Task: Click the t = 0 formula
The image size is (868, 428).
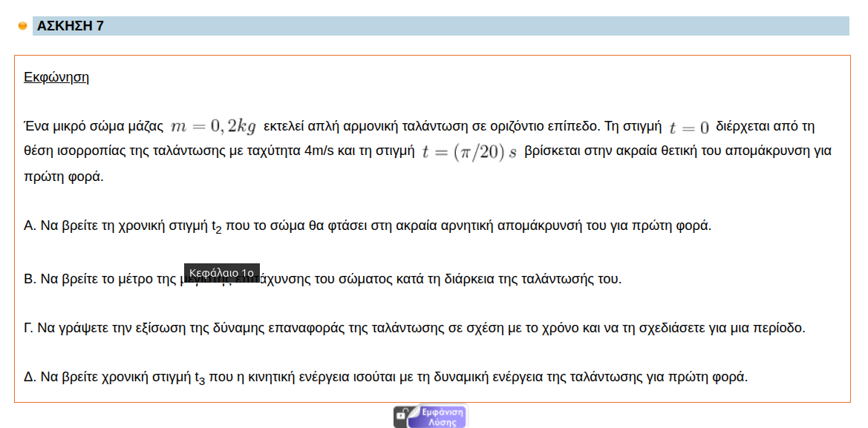Action: [x=689, y=128]
